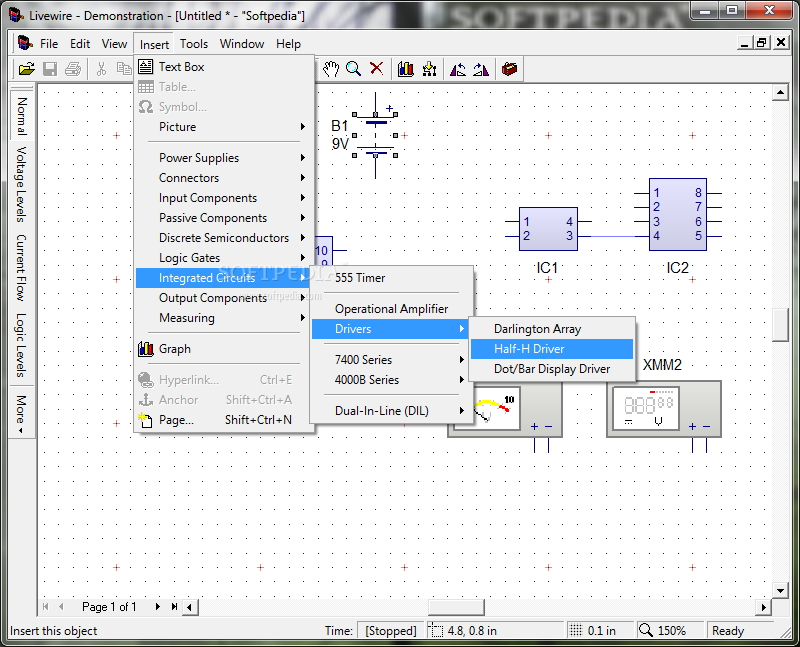Click the Page icon in Insert menu

click(x=145, y=420)
